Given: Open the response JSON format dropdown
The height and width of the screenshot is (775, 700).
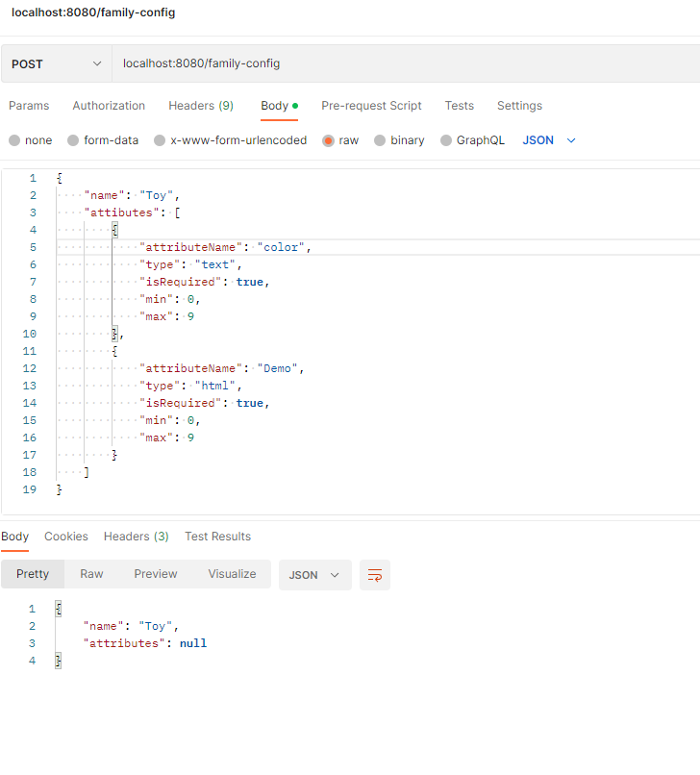Looking at the screenshot, I should (314, 575).
